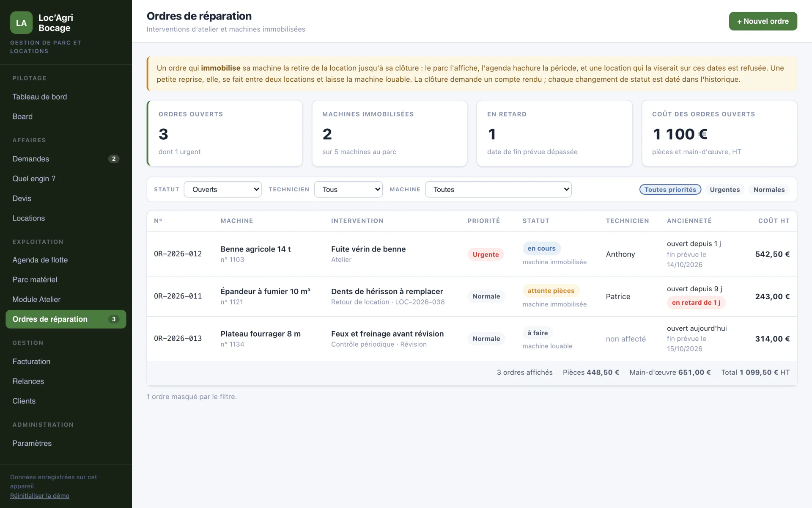Navigate to Locations
Screen dimensions: 812x508
point(66,218)
